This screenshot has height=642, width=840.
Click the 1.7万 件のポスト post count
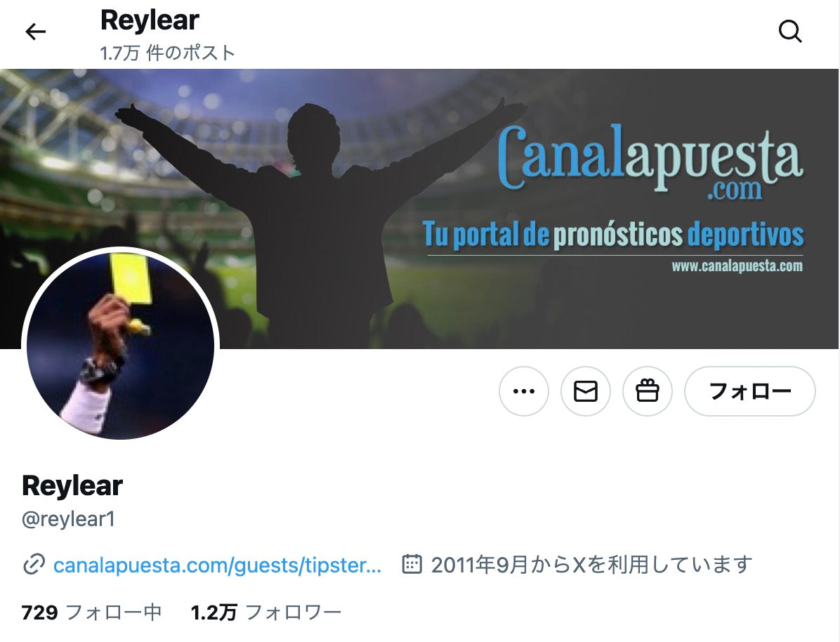[168, 53]
